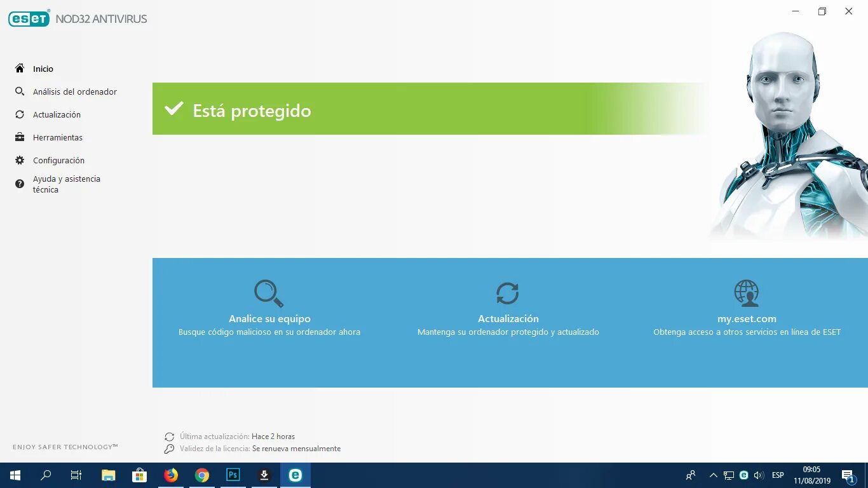The image size is (868, 488).
Task: Open the Inicio home section
Action: click(43, 69)
